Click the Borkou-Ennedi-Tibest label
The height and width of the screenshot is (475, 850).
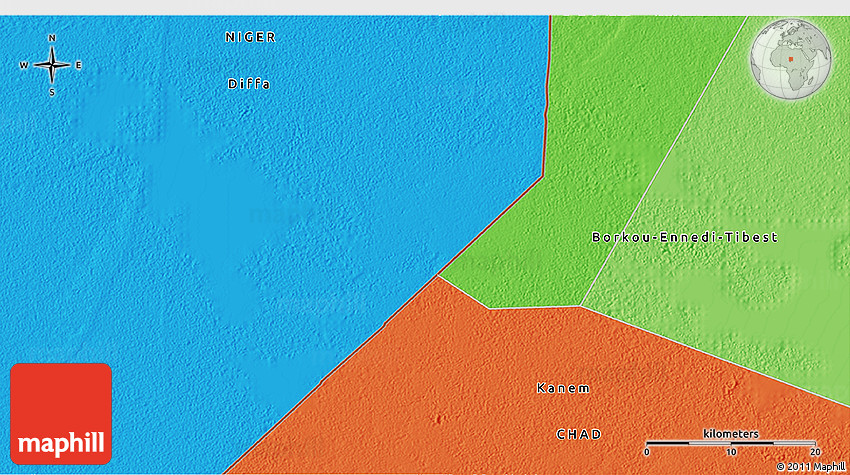pos(685,237)
